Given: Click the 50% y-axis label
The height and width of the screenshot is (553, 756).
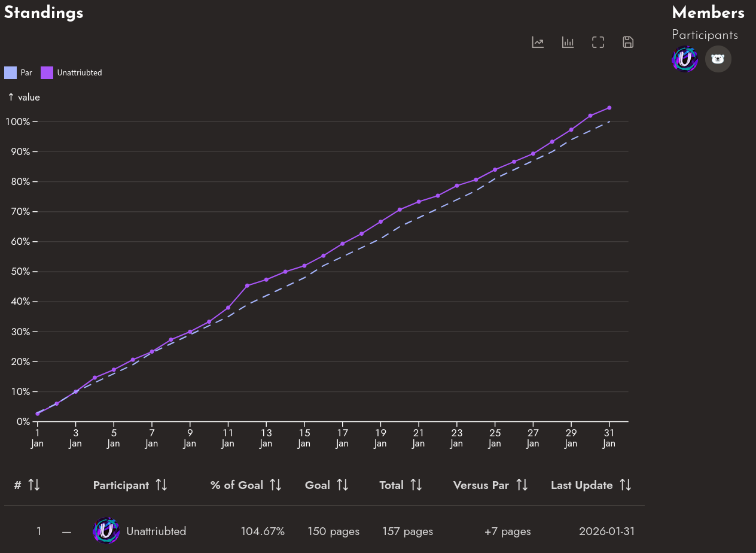Looking at the screenshot, I should tap(20, 272).
